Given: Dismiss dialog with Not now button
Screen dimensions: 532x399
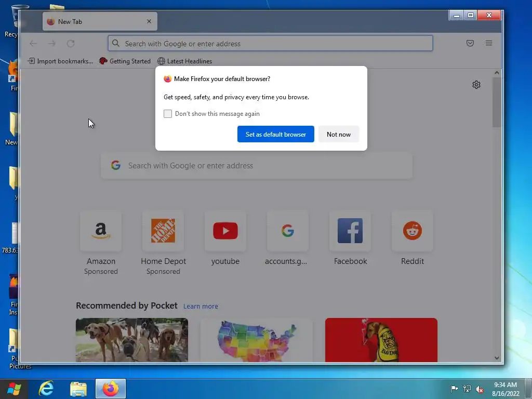Looking at the screenshot, I should pos(339,134).
